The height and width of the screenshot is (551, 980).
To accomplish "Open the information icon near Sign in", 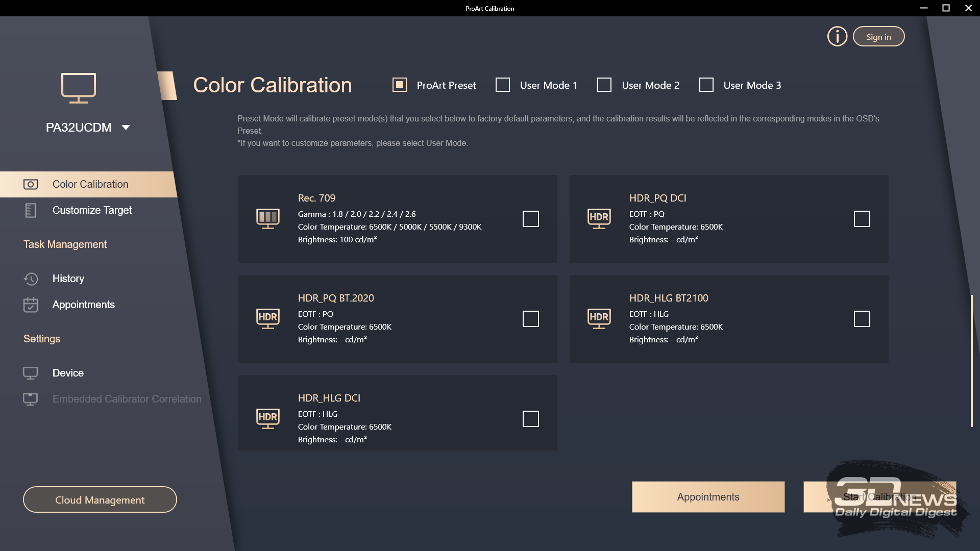I will coord(837,36).
